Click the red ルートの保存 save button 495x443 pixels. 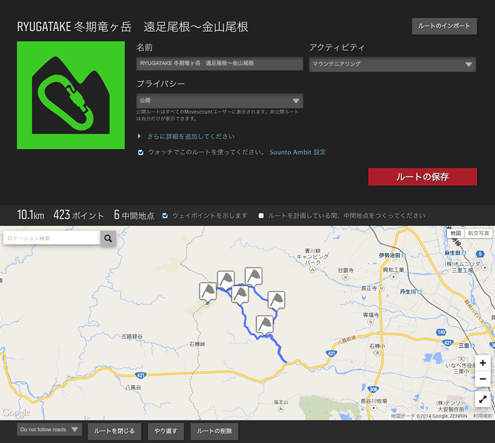[x=422, y=177]
